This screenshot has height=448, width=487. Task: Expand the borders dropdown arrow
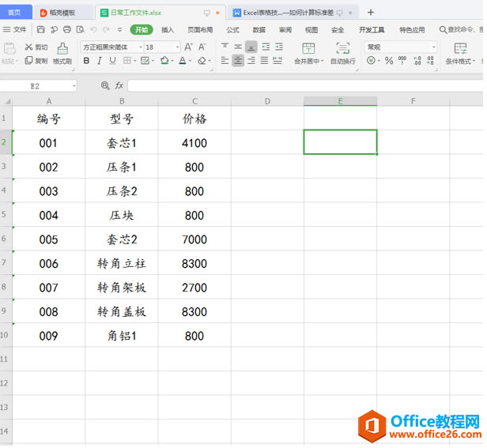pos(135,61)
